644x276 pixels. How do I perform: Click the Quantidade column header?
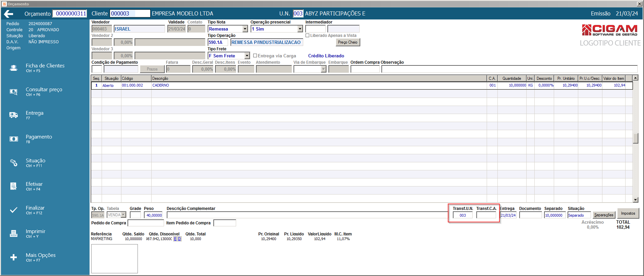click(x=512, y=78)
